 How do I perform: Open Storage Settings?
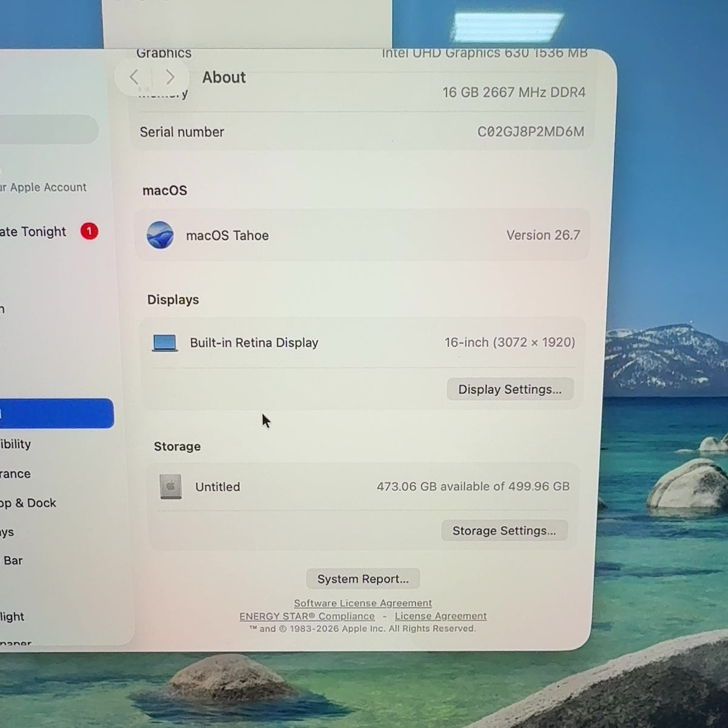[504, 531]
